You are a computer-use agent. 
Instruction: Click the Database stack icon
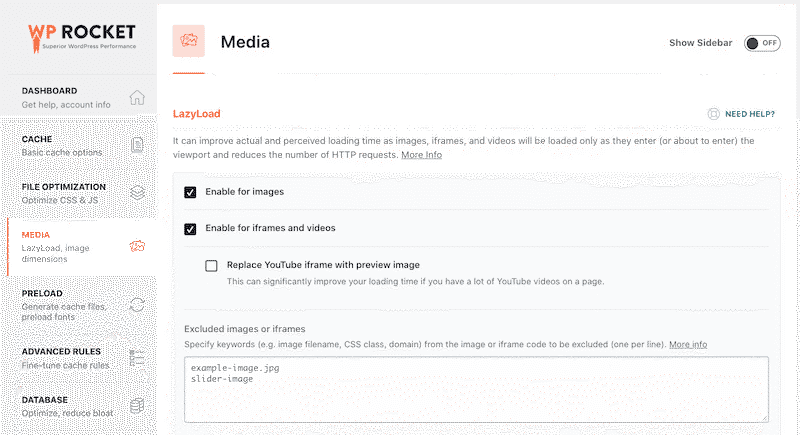pyautogui.click(x=137, y=406)
